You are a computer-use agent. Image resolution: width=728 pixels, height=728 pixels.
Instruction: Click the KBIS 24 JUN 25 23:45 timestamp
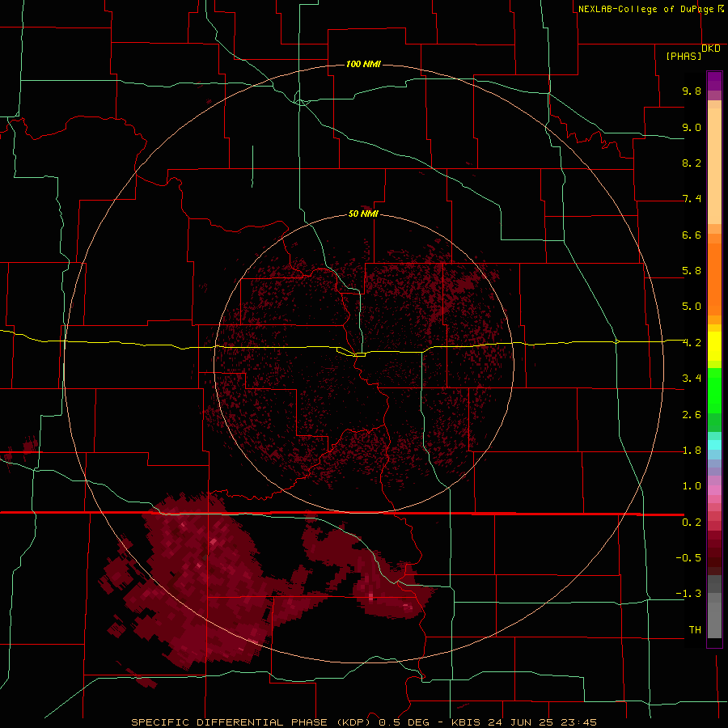(x=523, y=722)
